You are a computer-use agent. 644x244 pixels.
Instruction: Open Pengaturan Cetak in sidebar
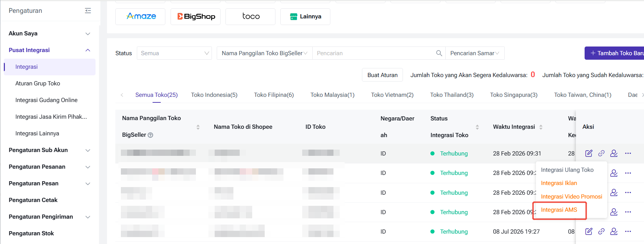pos(33,200)
